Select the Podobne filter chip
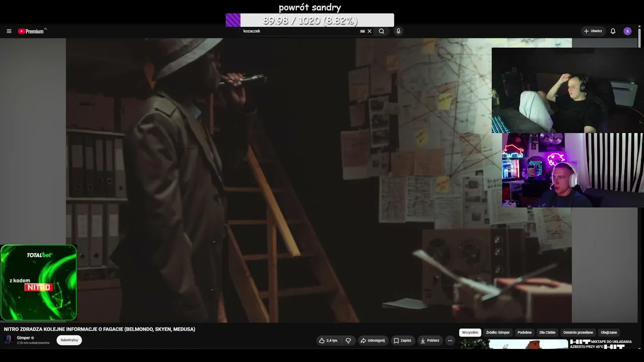Image resolution: width=644 pixels, height=362 pixels. pos(525,332)
